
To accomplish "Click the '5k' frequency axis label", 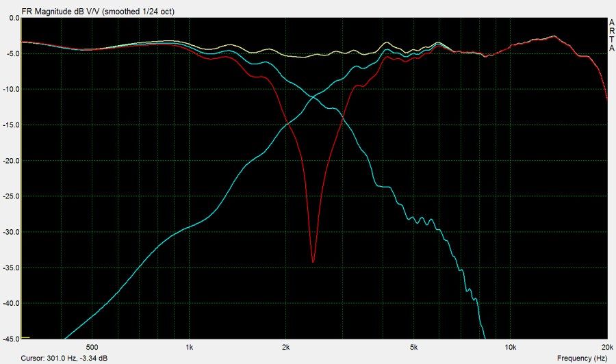I will tap(413, 347).
